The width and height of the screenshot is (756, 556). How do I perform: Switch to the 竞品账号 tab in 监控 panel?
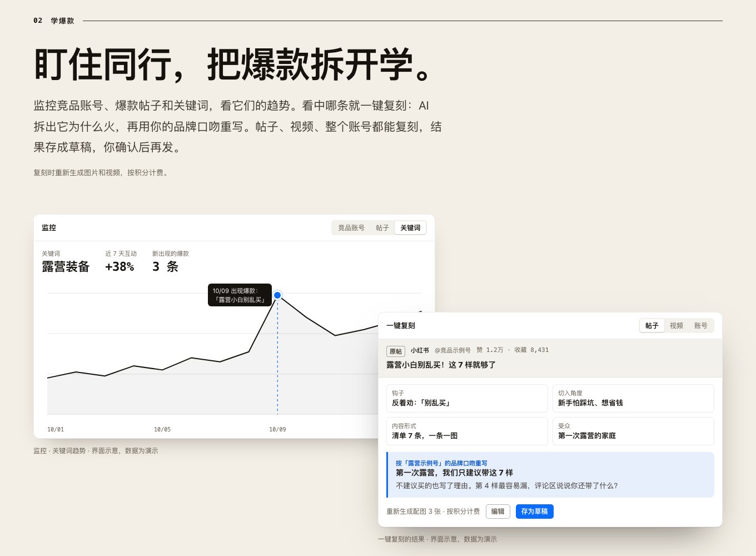[x=351, y=228]
